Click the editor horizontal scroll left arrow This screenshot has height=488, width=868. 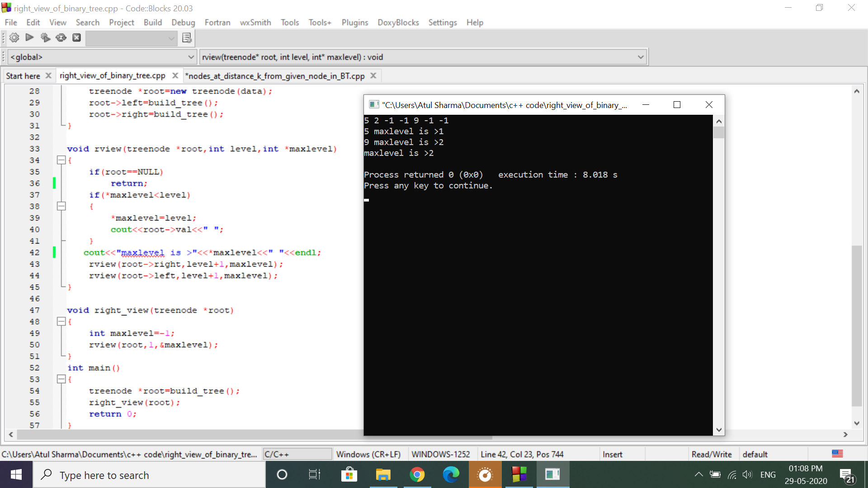pyautogui.click(x=11, y=435)
